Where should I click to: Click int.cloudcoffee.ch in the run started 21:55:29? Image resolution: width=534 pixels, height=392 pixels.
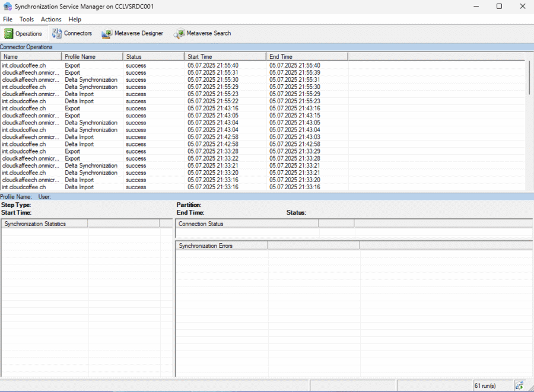pyautogui.click(x=24, y=87)
